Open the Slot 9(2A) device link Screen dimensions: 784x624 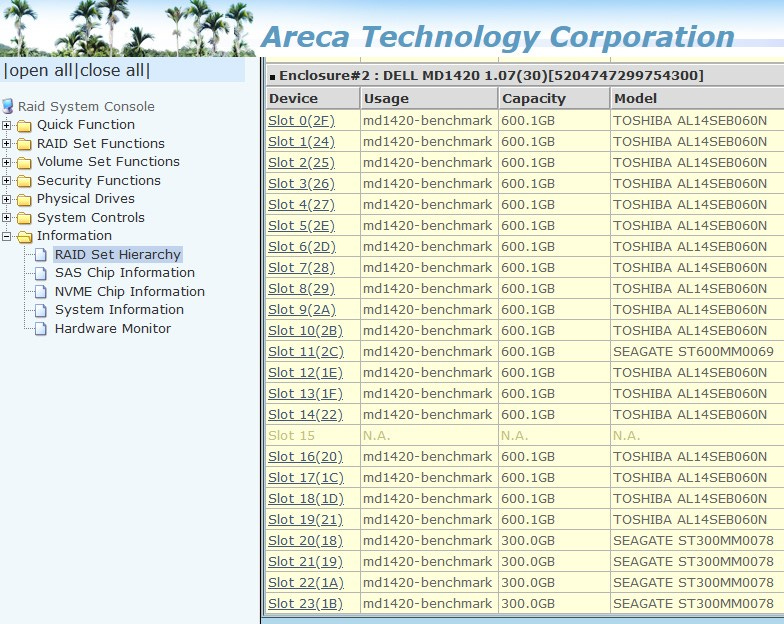(302, 310)
